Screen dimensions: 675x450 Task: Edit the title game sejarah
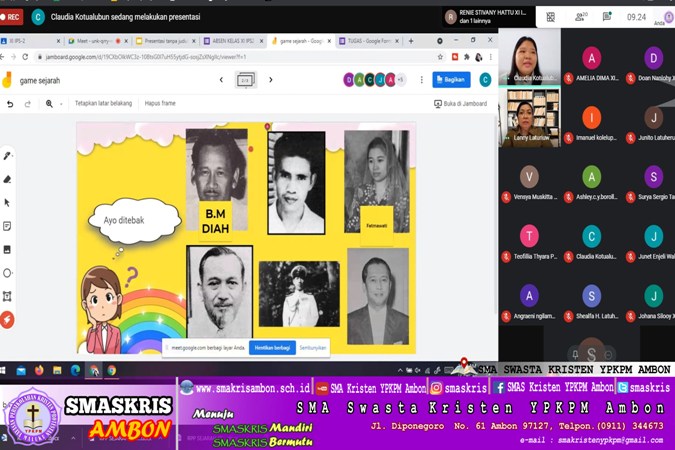40,81
